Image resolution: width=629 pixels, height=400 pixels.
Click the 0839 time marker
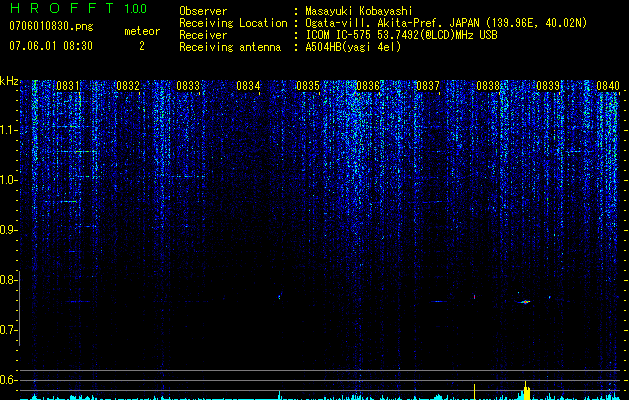(x=548, y=85)
